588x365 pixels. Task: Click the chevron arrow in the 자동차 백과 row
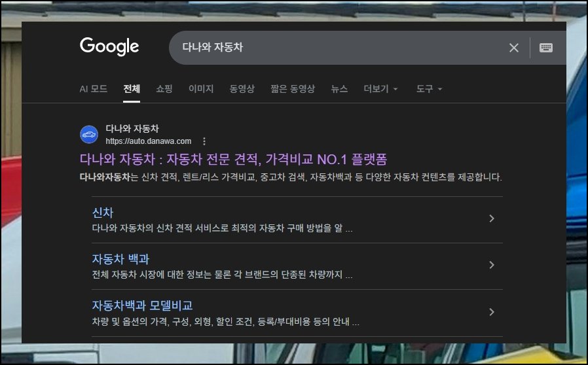coord(492,265)
